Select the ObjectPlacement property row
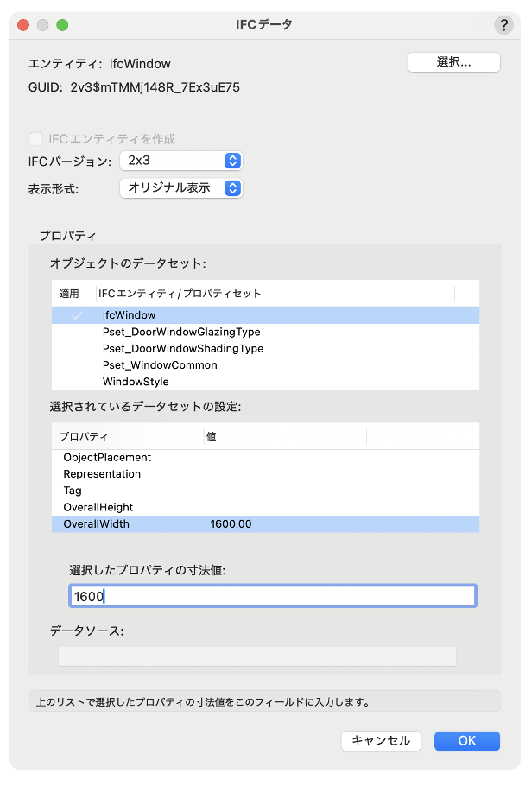532x786 pixels. (107, 457)
